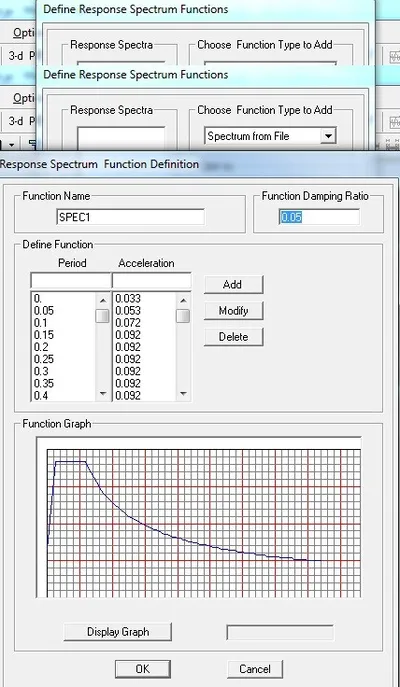
Task: Click Period list scroll up arrow
Action: pos(103,301)
